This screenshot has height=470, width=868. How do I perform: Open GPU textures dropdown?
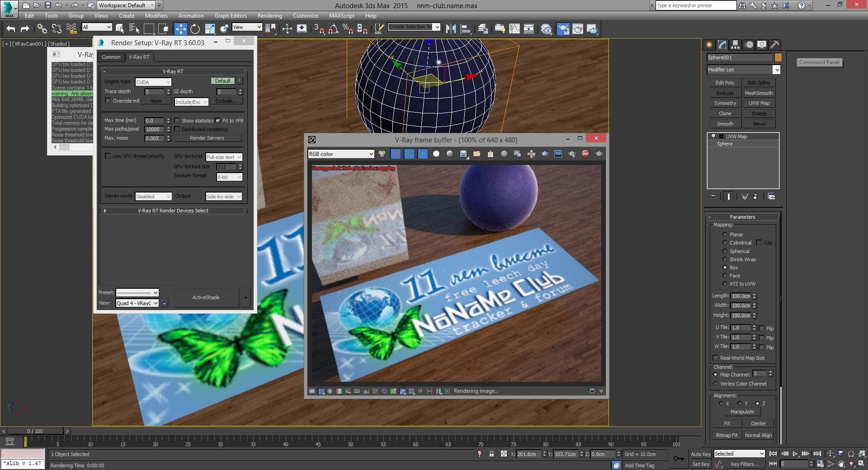coord(224,157)
